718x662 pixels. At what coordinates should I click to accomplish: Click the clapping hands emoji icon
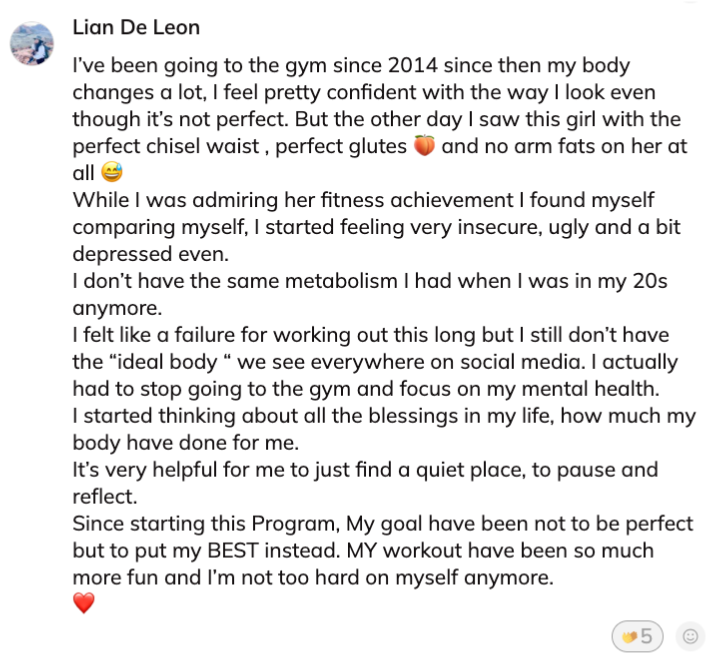pyautogui.click(x=628, y=635)
